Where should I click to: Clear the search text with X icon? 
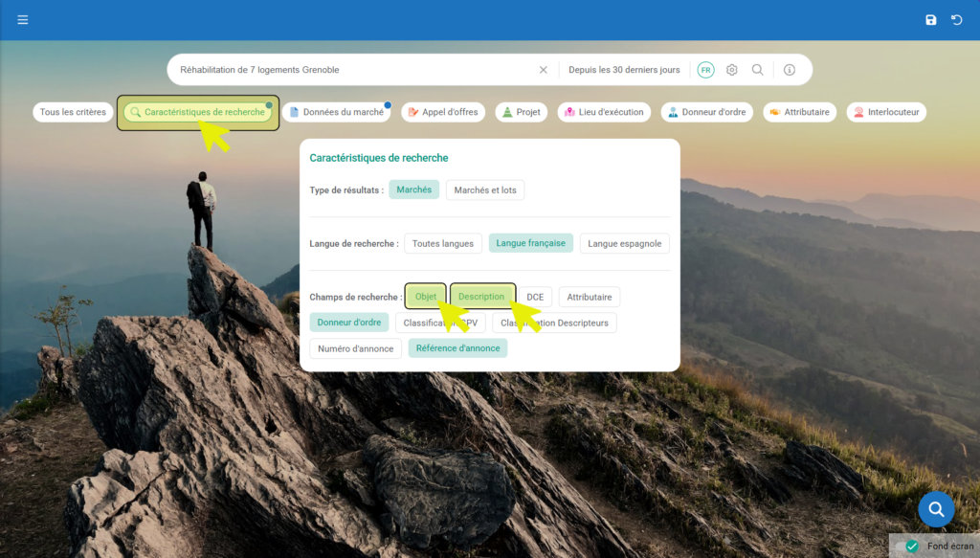coord(543,70)
